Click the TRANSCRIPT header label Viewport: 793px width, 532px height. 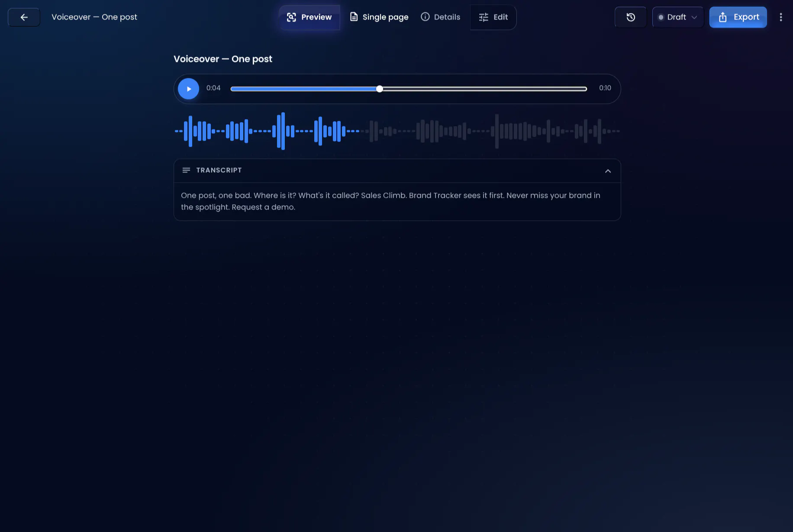click(219, 171)
